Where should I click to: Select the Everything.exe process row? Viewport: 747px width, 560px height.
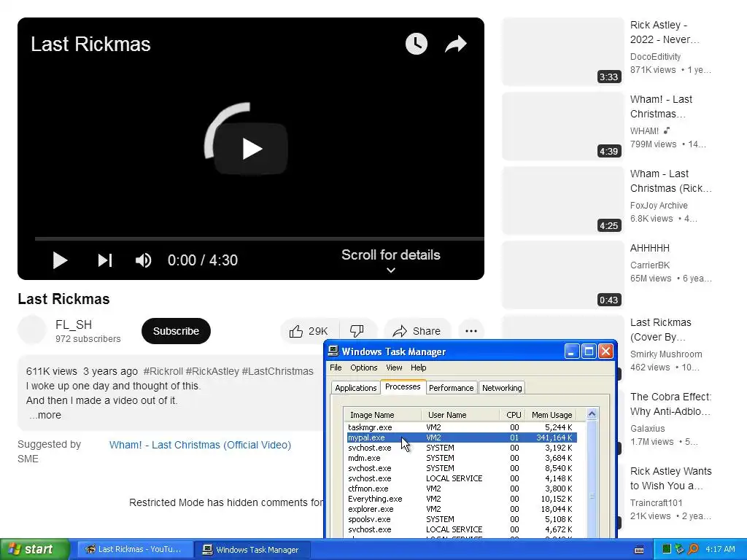pyautogui.click(x=462, y=499)
